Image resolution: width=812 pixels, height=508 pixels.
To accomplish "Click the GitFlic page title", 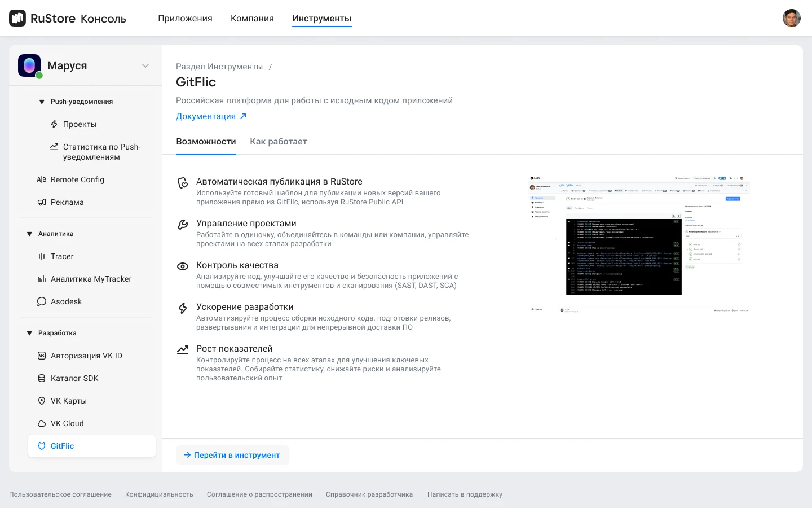I will [196, 82].
